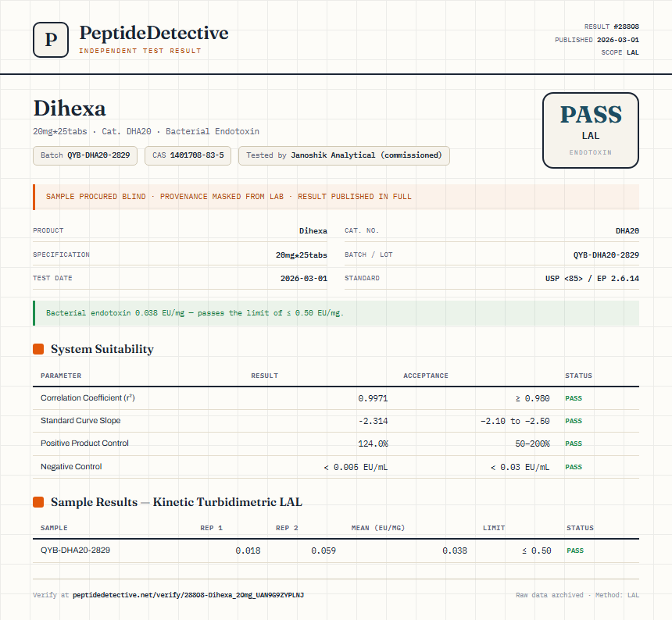The height and width of the screenshot is (620, 672).
Task: Select the Cat. No. value DHA20
Action: point(627,231)
